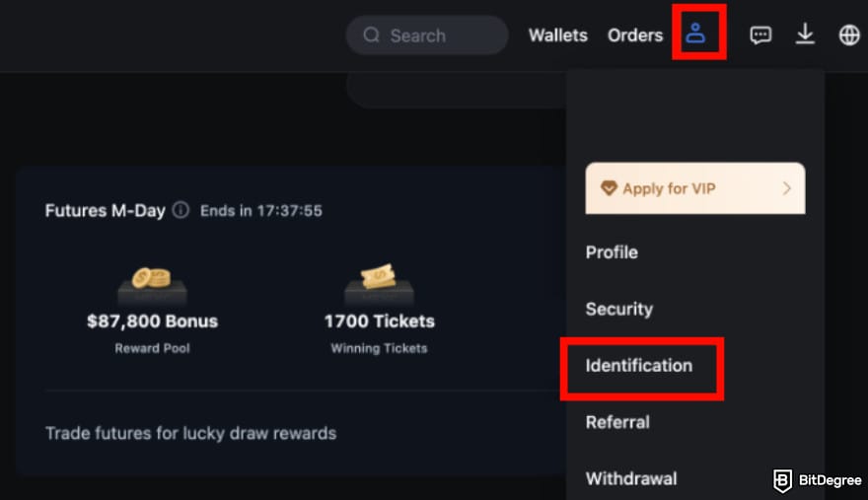868x500 pixels.
Task: Click the VIP diamond heart icon
Action: (x=609, y=188)
